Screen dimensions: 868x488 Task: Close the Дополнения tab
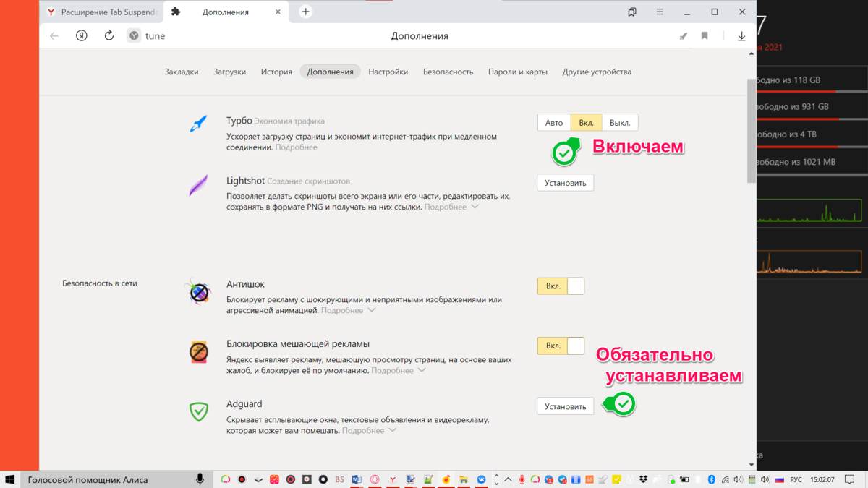pos(278,12)
